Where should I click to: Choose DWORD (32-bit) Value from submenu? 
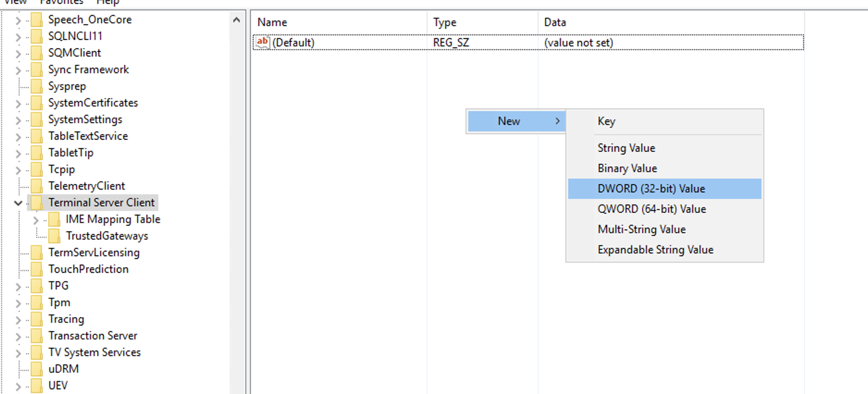click(x=651, y=189)
